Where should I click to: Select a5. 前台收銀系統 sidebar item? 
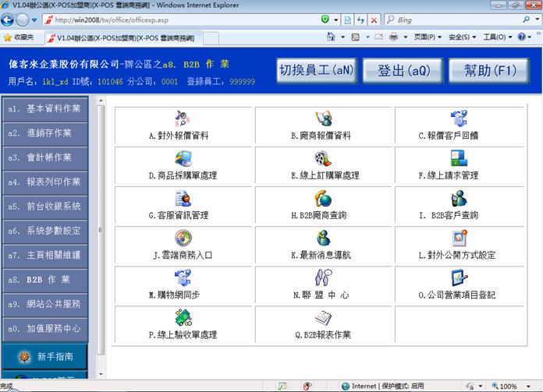[44, 207]
